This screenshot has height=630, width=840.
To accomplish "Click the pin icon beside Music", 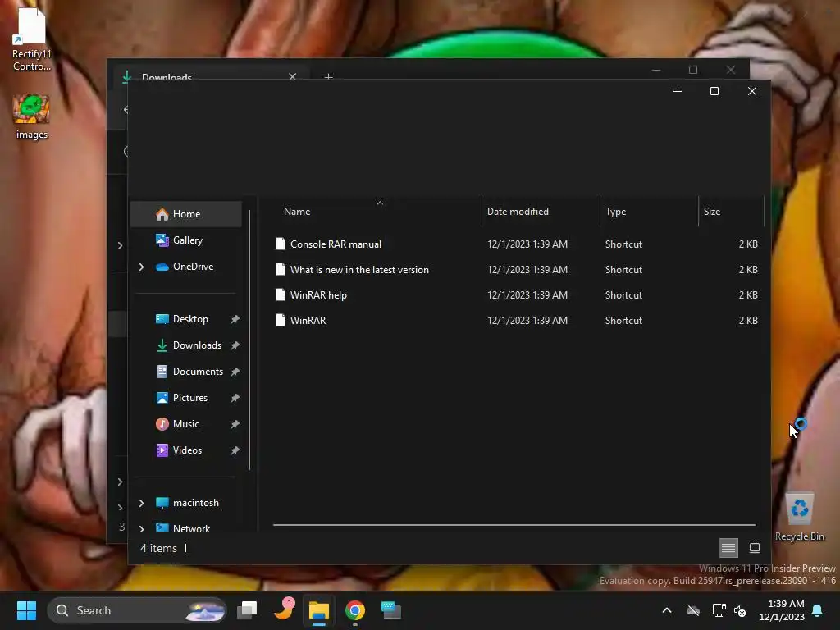I will (x=235, y=424).
